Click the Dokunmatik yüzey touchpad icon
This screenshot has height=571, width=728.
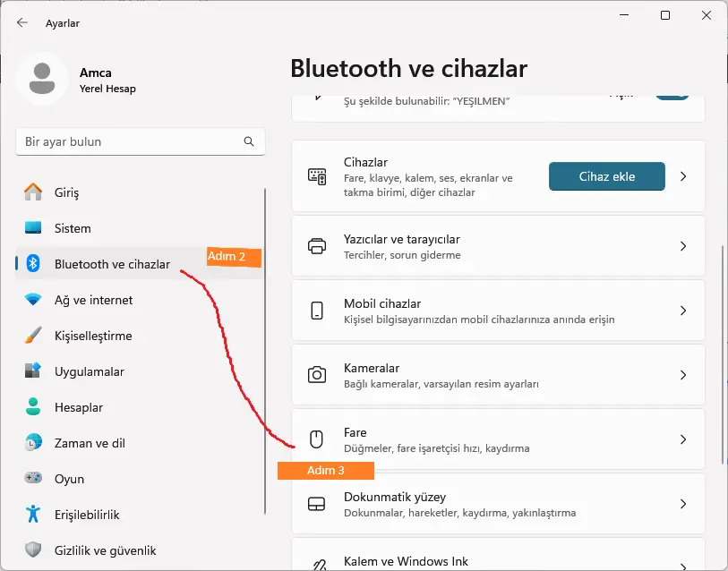pos(317,504)
